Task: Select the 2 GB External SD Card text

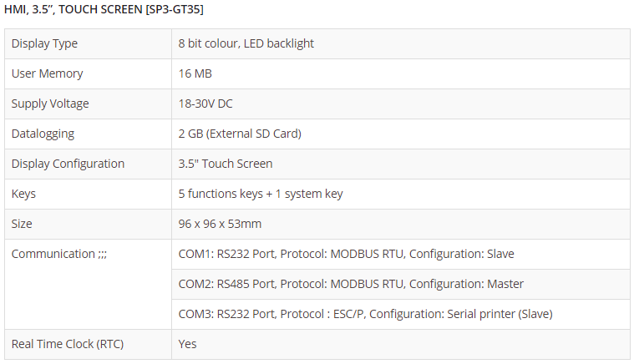Action: tap(239, 134)
